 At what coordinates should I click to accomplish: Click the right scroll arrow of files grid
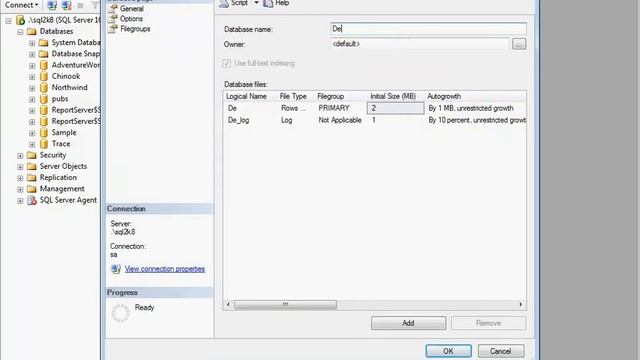point(521,304)
